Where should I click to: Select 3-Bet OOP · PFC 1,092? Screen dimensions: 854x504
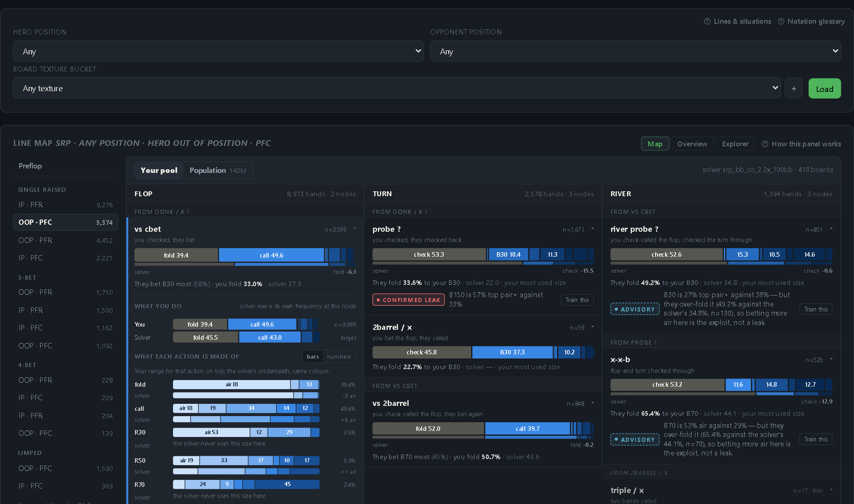point(65,346)
